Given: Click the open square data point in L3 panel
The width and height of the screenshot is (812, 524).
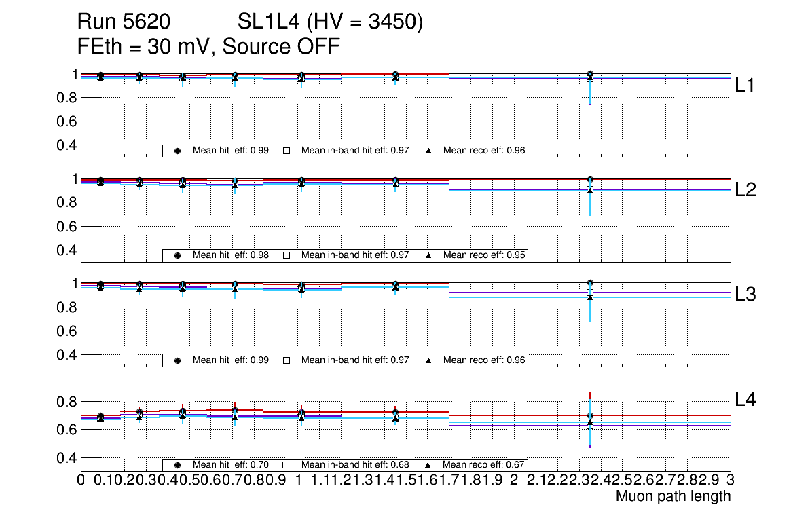Looking at the screenshot, I should click(x=590, y=293).
